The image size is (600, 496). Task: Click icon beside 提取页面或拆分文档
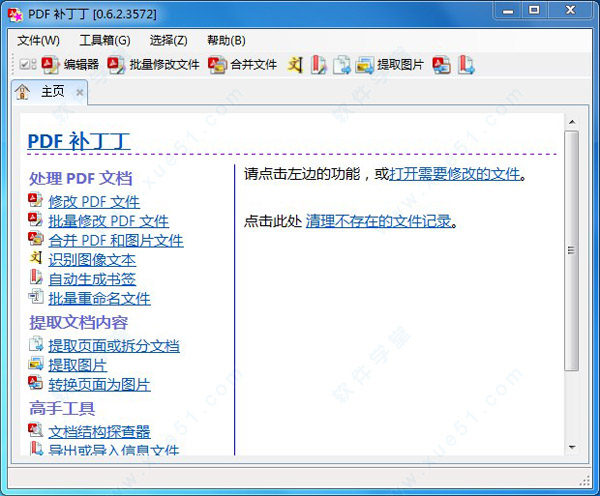pos(36,344)
